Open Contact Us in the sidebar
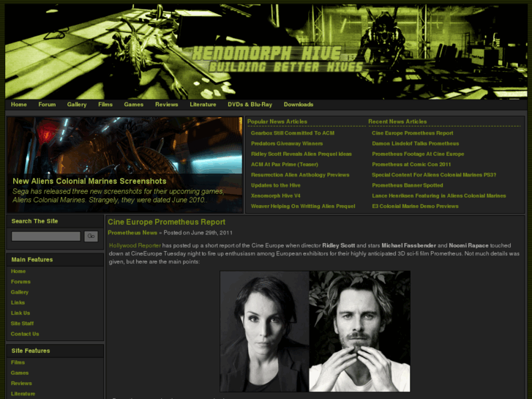532x399 pixels. point(25,334)
